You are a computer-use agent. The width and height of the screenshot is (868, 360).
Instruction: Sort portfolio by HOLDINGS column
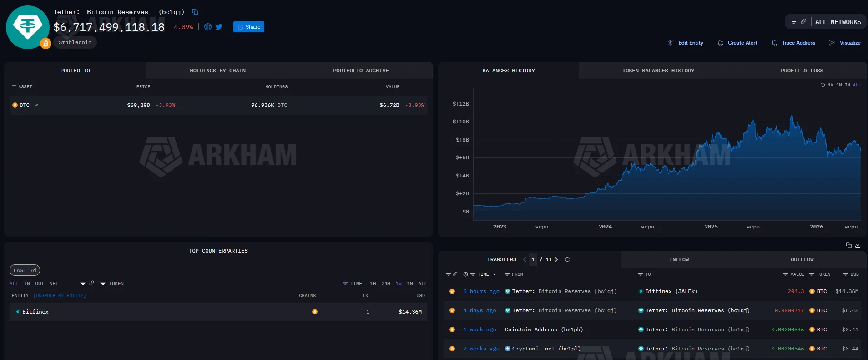tap(277, 86)
